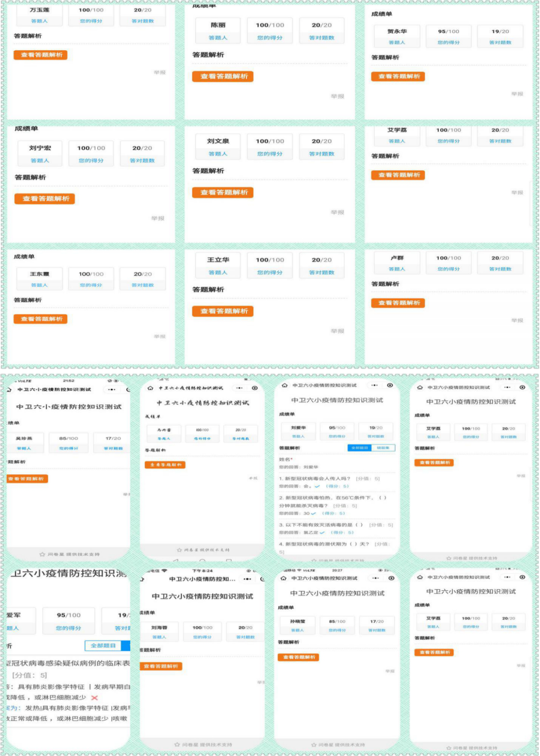
Task: Click blue check next to answer 氯乙定
Action: (322, 533)
